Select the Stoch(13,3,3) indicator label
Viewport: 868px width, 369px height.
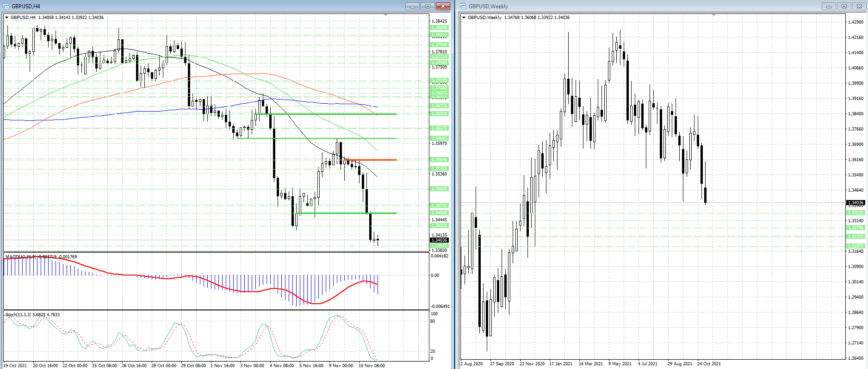tap(19, 315)
